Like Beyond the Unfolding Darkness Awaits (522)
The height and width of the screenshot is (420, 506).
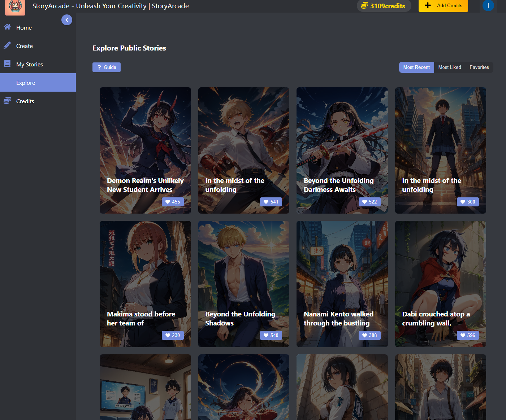click(369, 202)
